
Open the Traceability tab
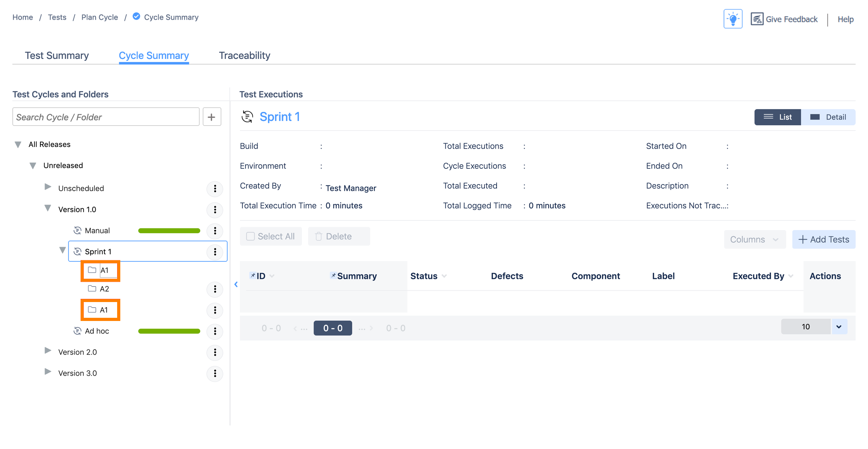click(x=244, y=55)
